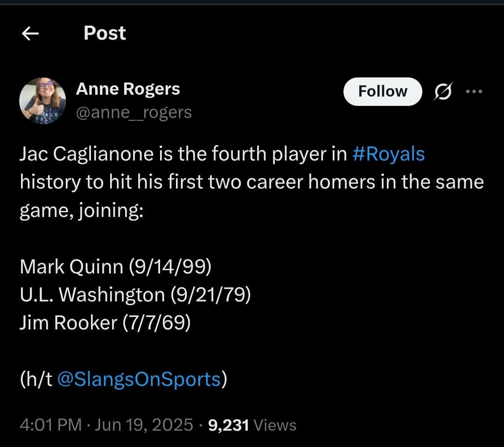Click the back arrow to leave the post
This screenshot has width=504, height=447.
coord(30,33)
